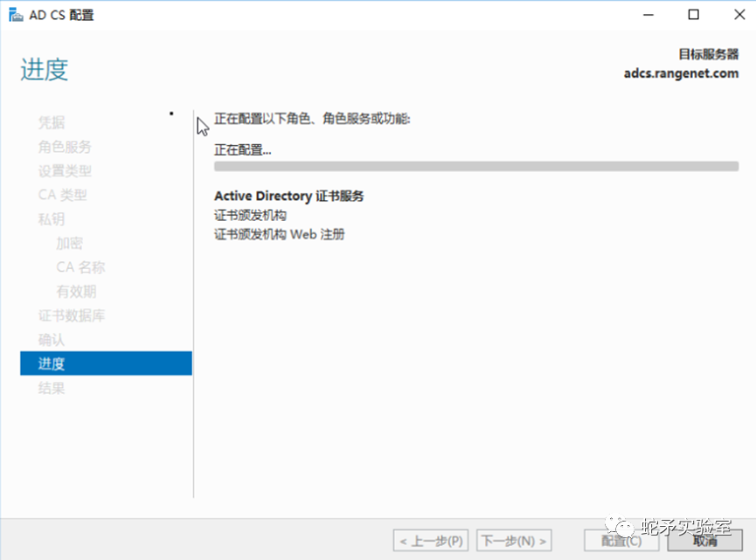The image size is (756, 560).
Task: Select the highlighted 进度 step
Action: pyautogui.click(x=106, y=363)
